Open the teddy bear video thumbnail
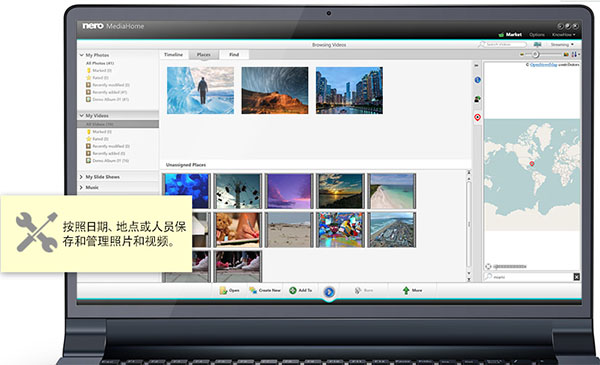 coord(238,230)
